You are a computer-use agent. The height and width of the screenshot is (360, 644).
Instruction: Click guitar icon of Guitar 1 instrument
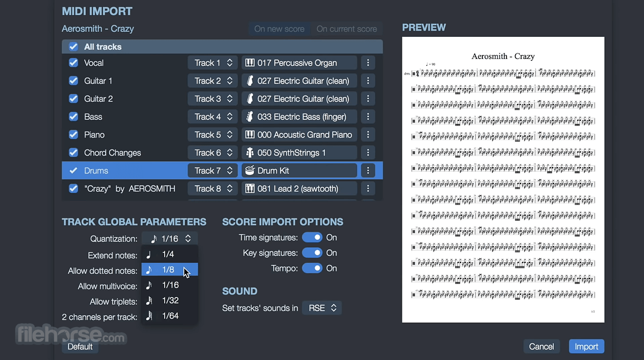[250, 81]
